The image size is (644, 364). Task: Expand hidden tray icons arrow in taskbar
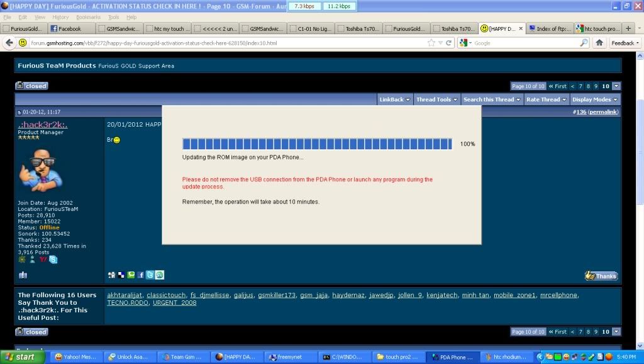(x=540, y=357)
